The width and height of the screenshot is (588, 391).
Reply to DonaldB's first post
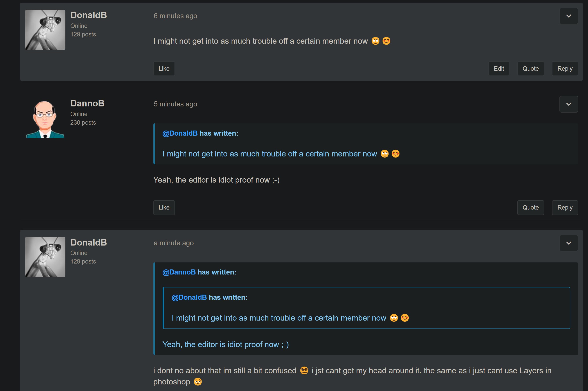click(x=565, y=69)
